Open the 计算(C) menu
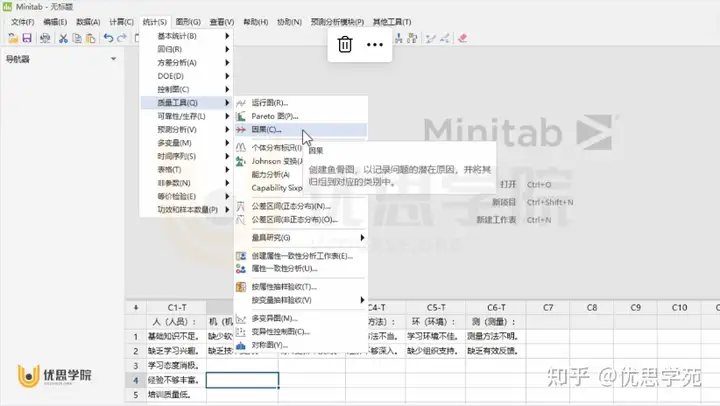This screenshot has height=406, width=720. [121, 22]
